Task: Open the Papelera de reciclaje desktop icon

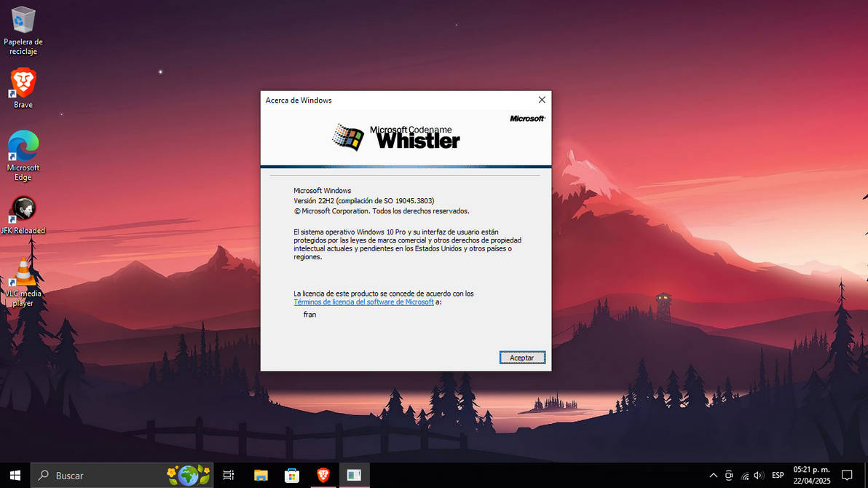Action: pos(23,31)
